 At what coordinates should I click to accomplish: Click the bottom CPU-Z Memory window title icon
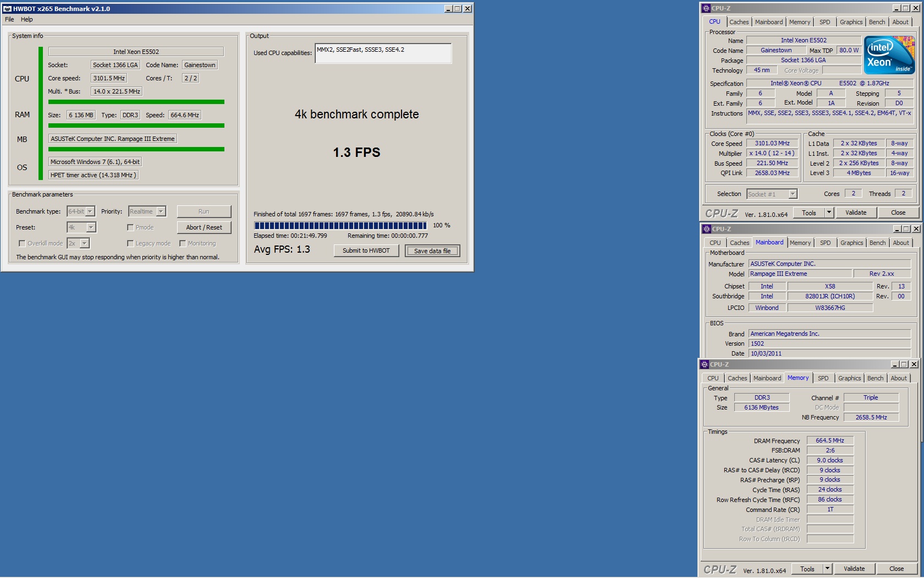(705, 364)
